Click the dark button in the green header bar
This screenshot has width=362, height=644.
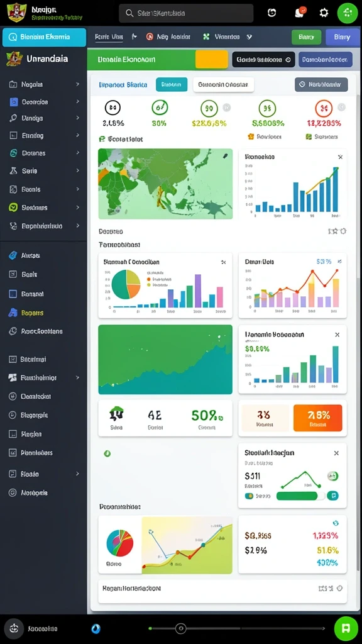[x=263, y=60]
